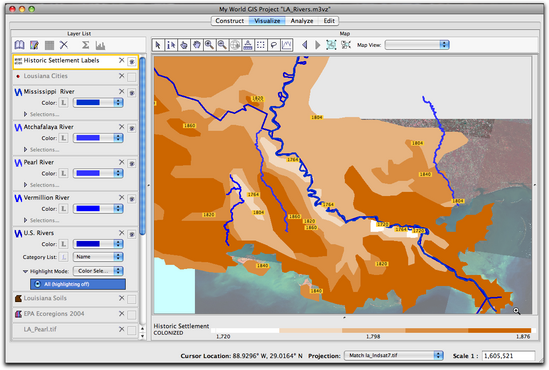Choose the pointing-hand link tool
The image size is (549, 370).
pyautogui.click(x=184, y=45)
